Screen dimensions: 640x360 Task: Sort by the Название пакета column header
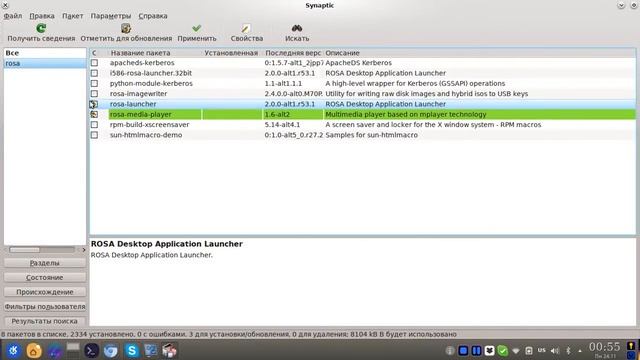pos(155,53)
